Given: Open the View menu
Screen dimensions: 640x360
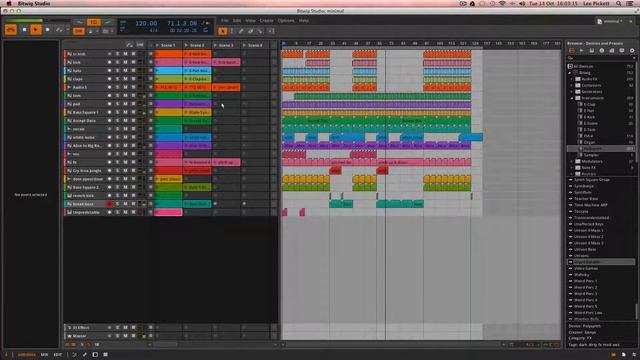Looking at the screenshot, I should pyautogui.click(x=250, y=20).
